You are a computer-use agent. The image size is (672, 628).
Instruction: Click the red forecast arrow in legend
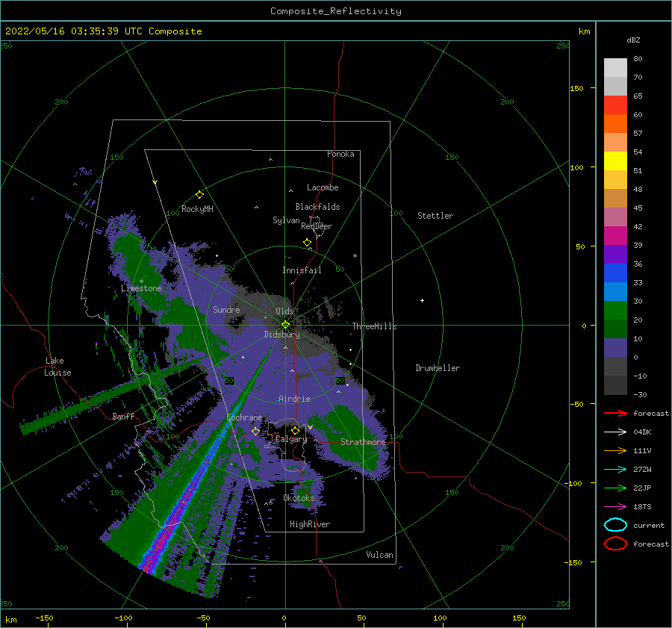(x=615, y=413)
